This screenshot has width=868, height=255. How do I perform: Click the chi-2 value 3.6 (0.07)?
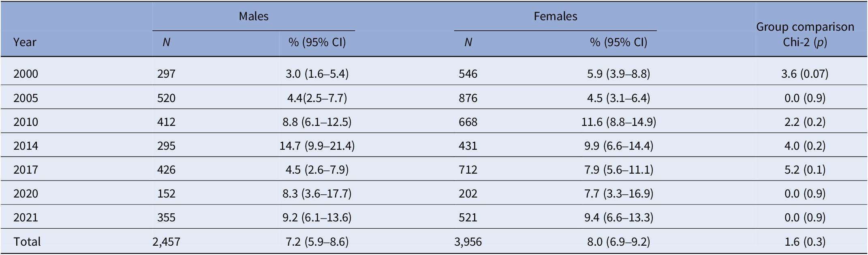[805, 74]
